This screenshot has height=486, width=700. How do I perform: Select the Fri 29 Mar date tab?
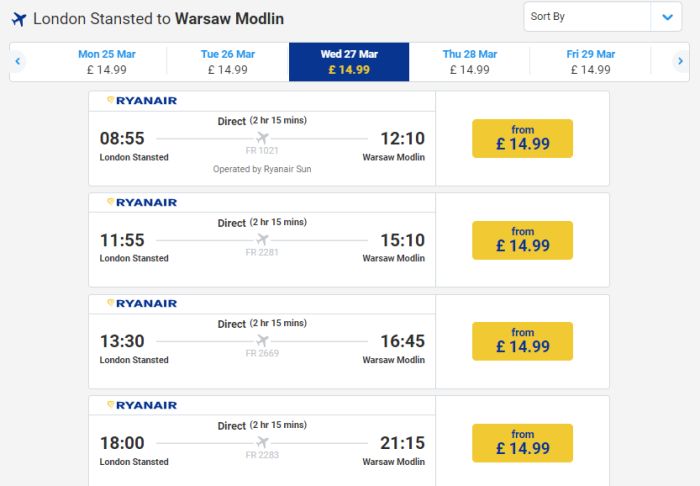coord(591,62)
